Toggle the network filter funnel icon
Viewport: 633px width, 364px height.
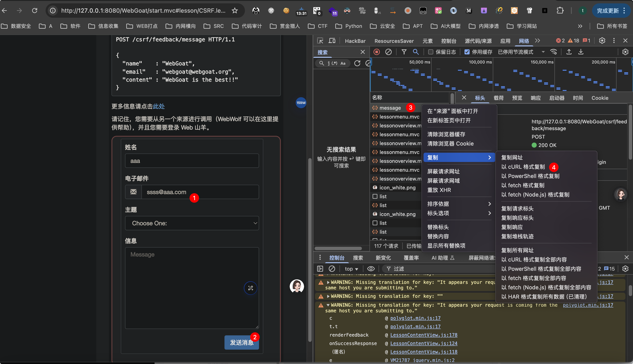(x=404, y=52)
